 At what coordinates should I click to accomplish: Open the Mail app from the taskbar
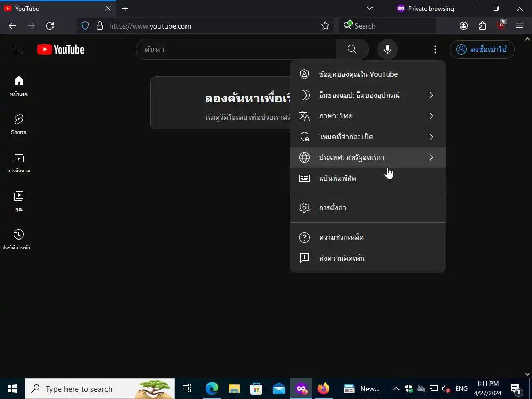tap(279, 389)
